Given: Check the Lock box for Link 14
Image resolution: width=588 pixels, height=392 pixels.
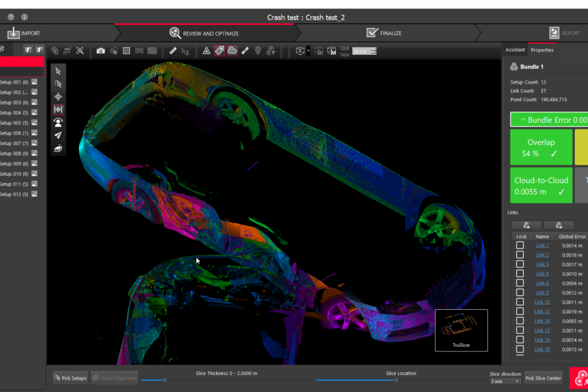Looking at the screenshot, I should click(x=520, y=321).
